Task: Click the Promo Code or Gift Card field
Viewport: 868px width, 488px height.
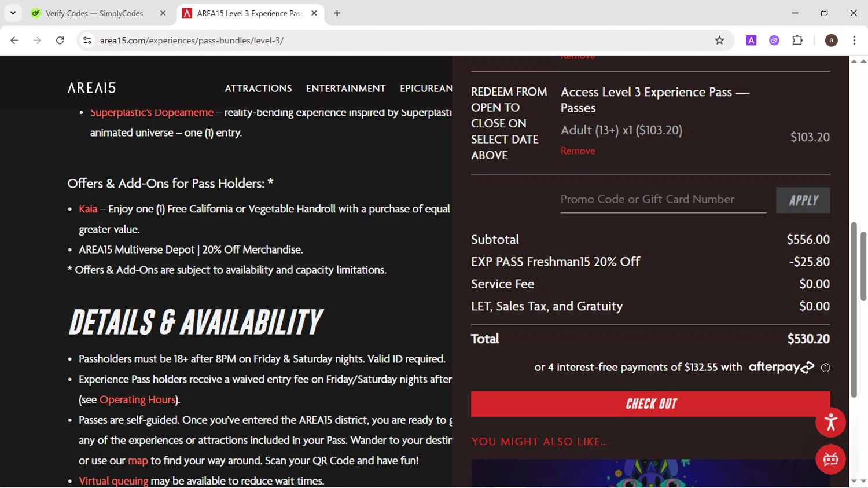Action: 663,200
